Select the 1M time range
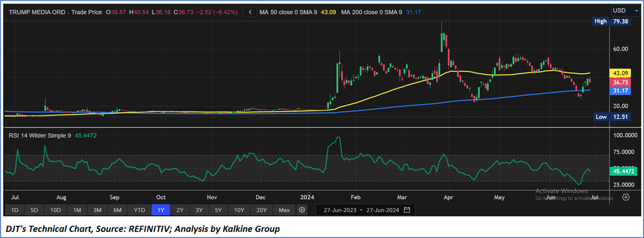Screen dimensions: 644x238 [x=77, y=210]
